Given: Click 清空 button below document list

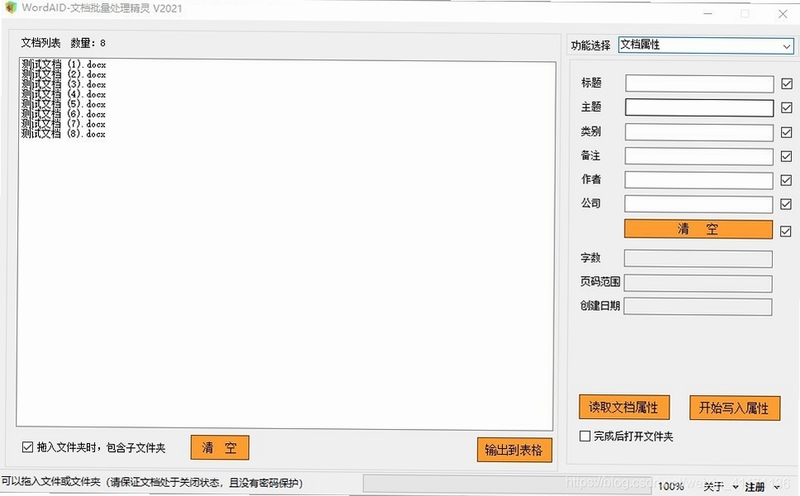Looking at the screenshot, I should (x=220, y=448).
